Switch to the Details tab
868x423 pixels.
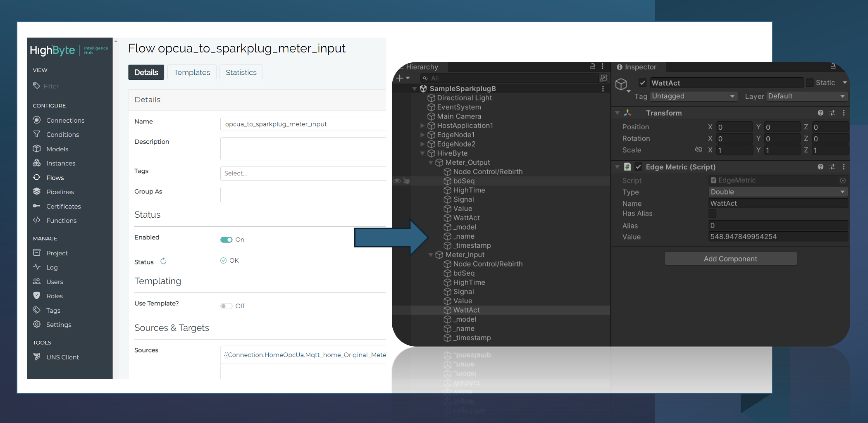[146, 72]
